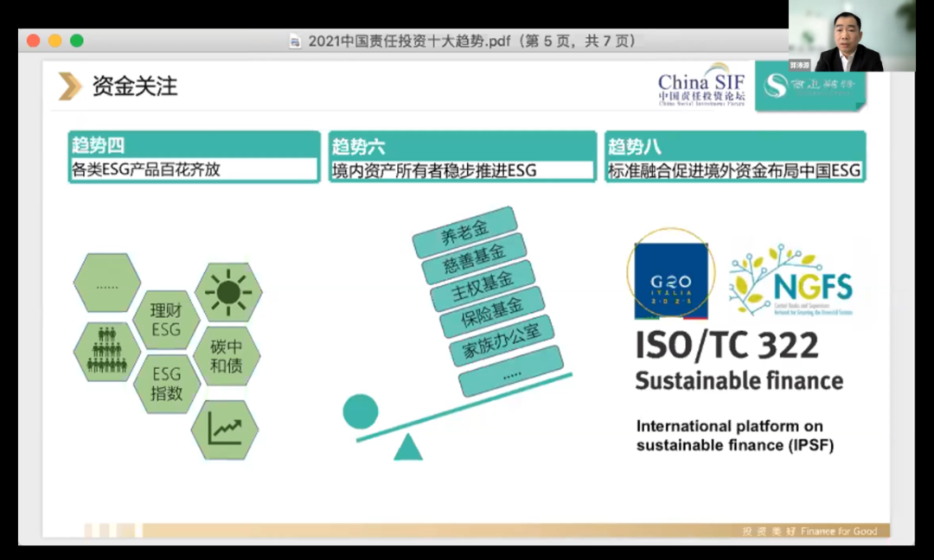
Task: Click the PDF document icon in title bar
Action: coord(296,41)
